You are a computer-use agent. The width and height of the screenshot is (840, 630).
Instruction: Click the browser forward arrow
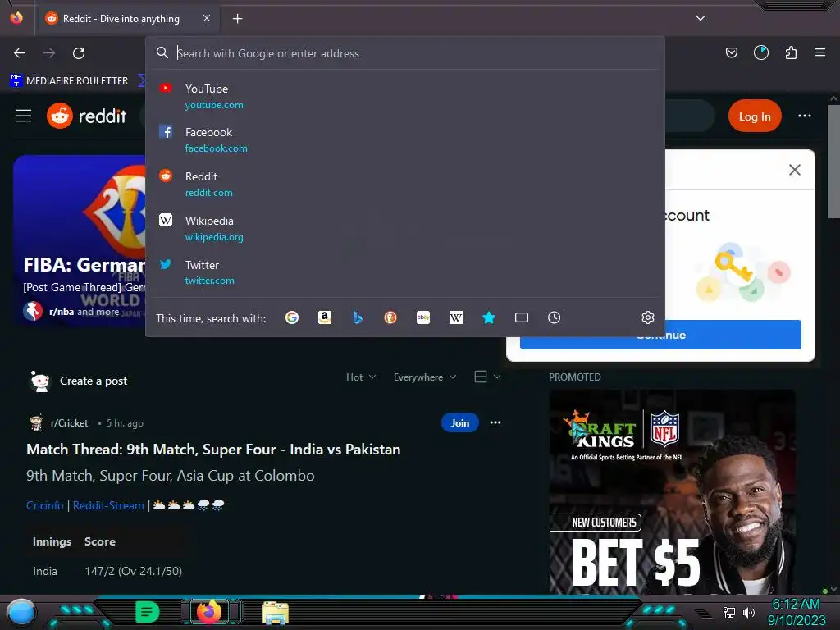(x=49, y=53)
